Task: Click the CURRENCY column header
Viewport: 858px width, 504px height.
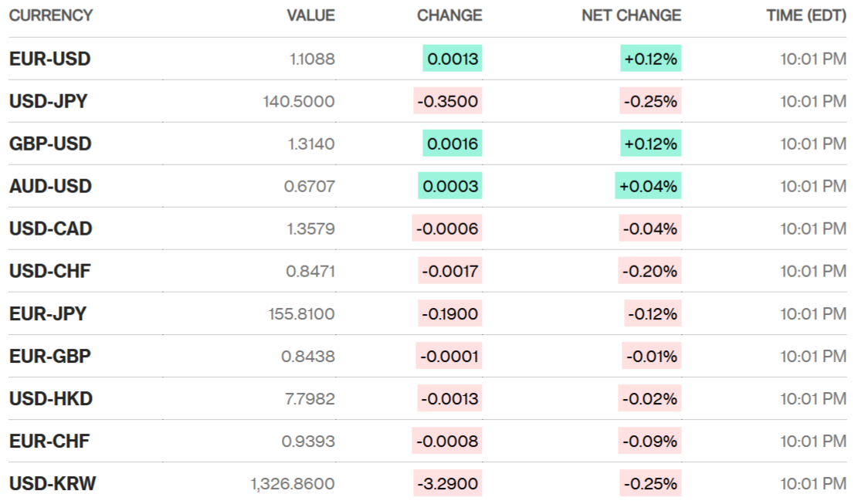Action: tap(51, 15)
